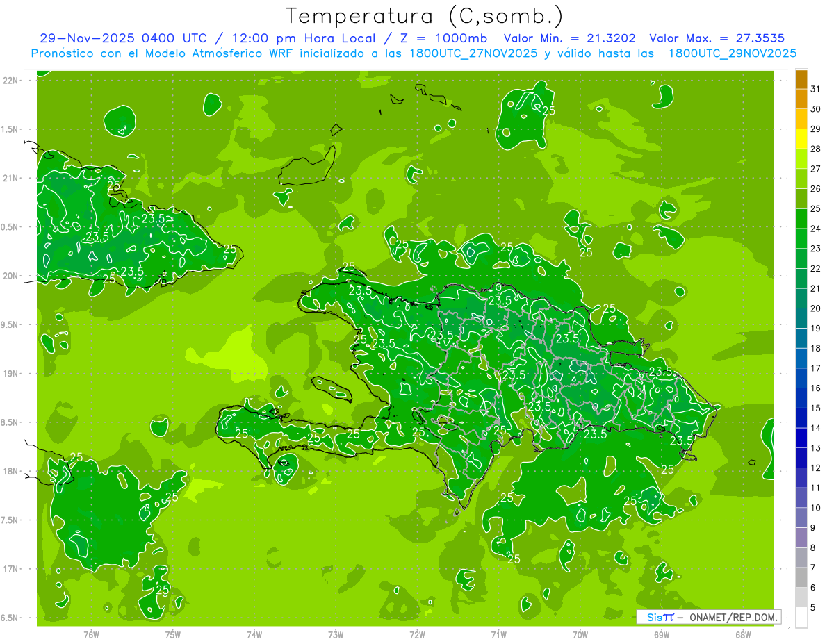834x644 pixels.
Task: Click the 'ONAMET/REP.DOM.' credit label
Action: pyautogui.click(x=734, y=617)
